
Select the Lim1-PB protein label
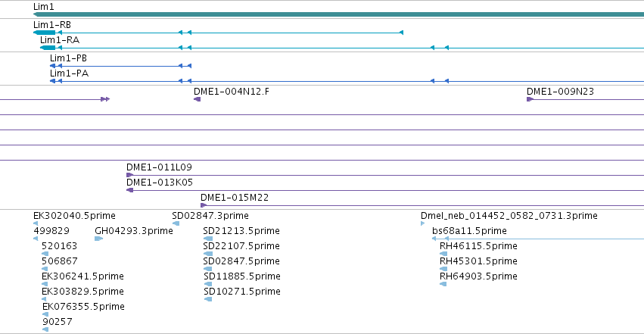[68, 58]
